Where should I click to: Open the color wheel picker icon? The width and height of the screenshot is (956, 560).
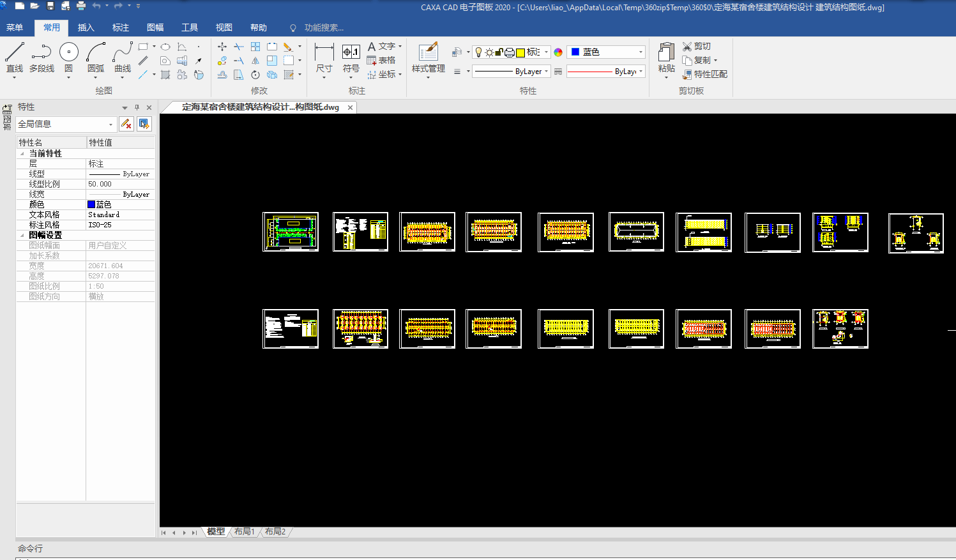558,52
